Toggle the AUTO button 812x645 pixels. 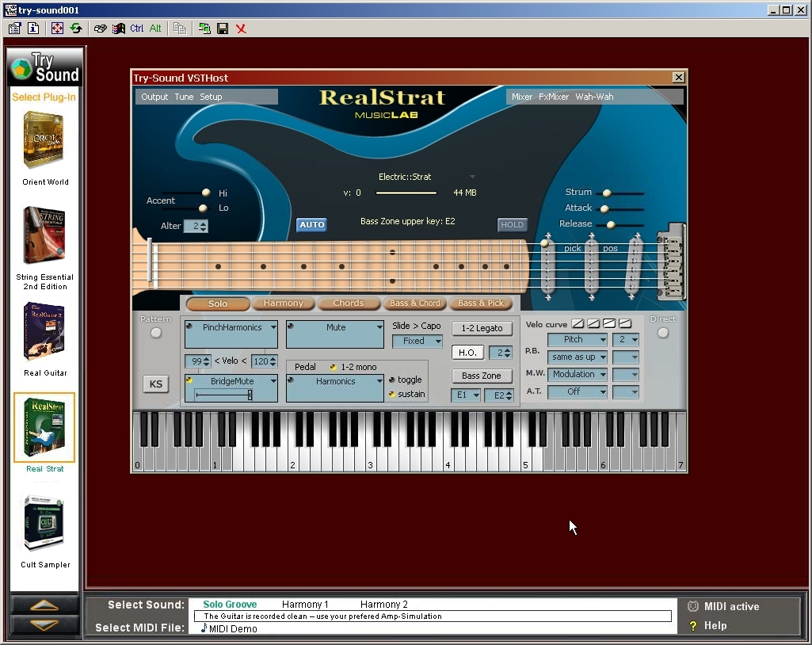[312, 224]
